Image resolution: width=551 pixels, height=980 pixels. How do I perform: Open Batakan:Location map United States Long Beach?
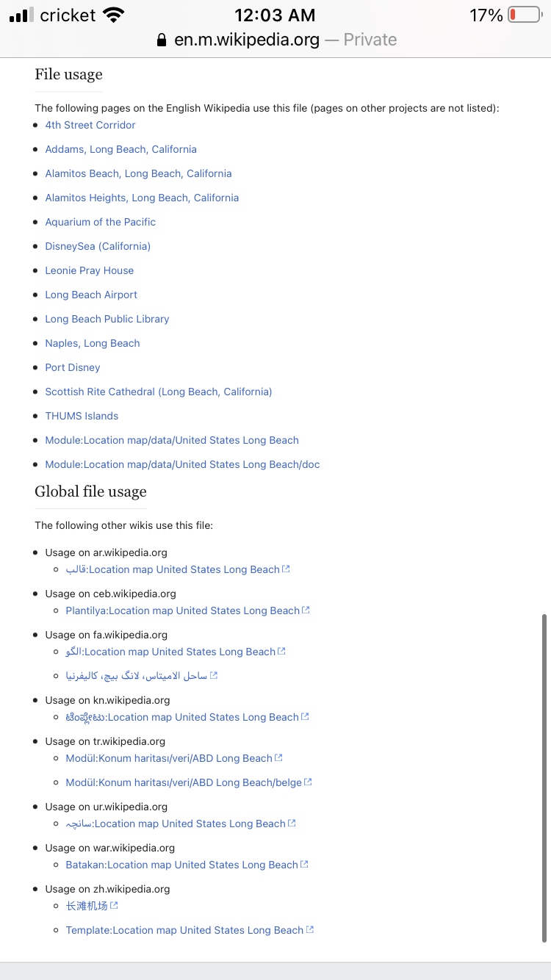(182, 865)
